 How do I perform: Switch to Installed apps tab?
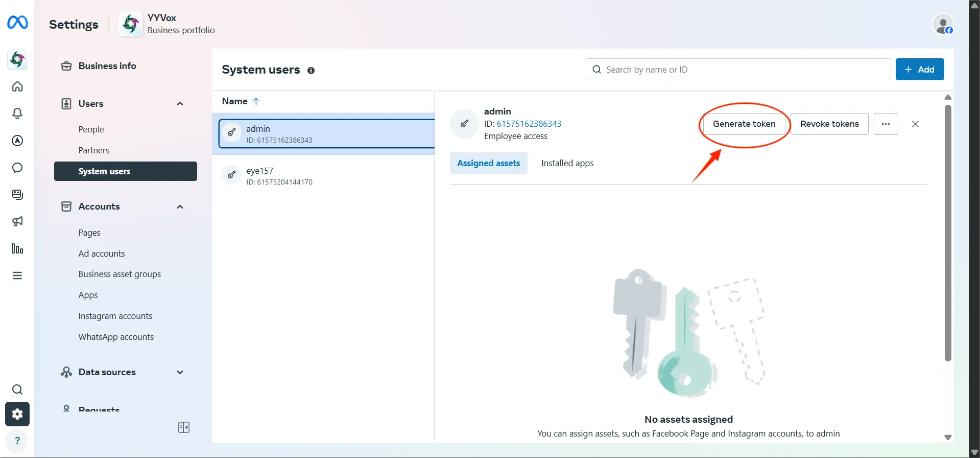[567, 163]
